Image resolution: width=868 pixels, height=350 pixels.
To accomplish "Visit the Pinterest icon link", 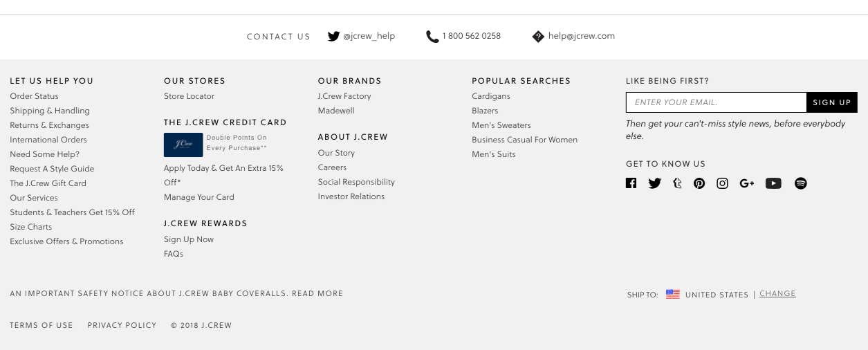I will click(x=699, y=183).
